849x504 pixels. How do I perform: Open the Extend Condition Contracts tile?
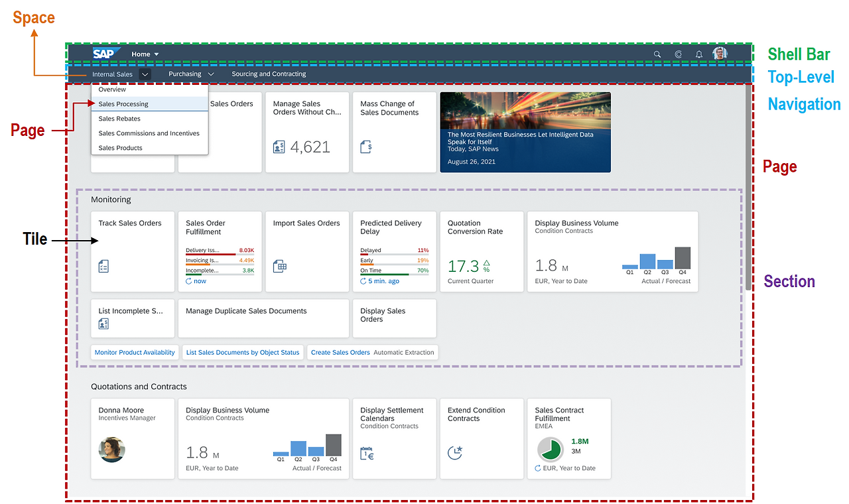[482, 438]
